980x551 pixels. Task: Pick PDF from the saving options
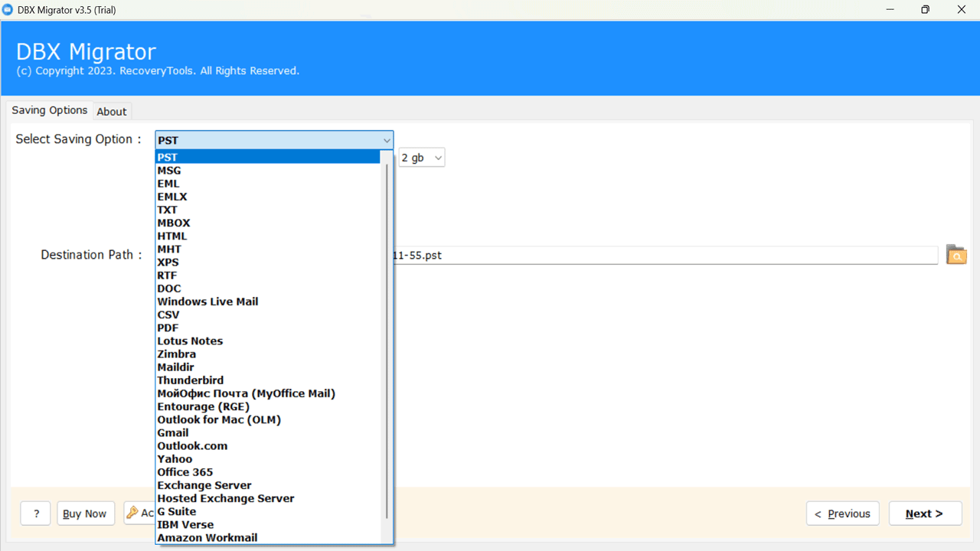pyautogui.click(x=268, y=328)
